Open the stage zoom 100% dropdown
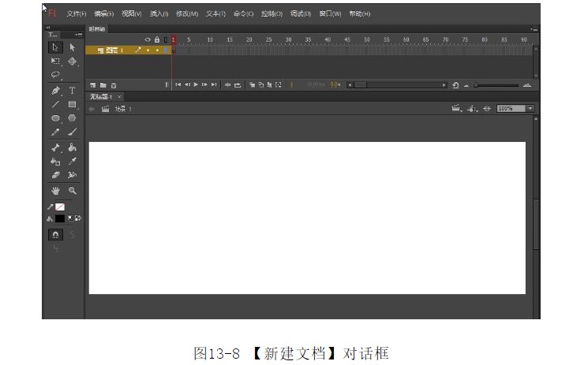The width and height of the screenshot is (588, 365). pos(530,108)
